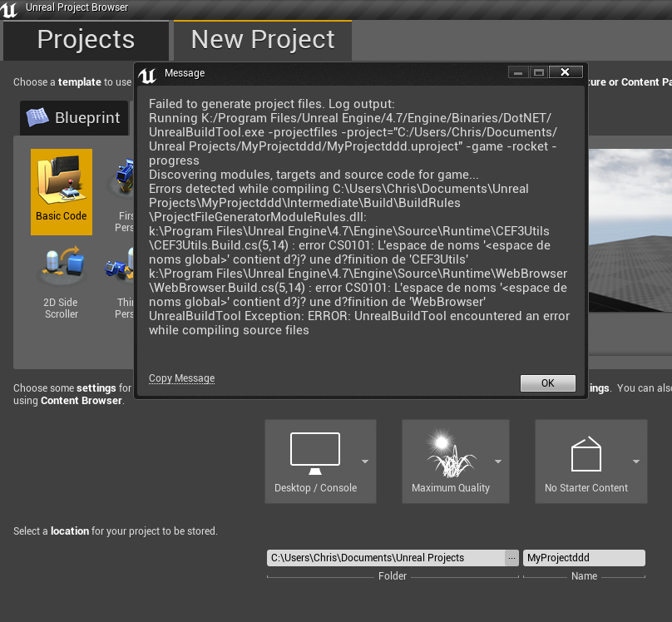The height and width of the screenshot is (622, 672).
Task: Switch to the New Project tab
Action: 263,40
